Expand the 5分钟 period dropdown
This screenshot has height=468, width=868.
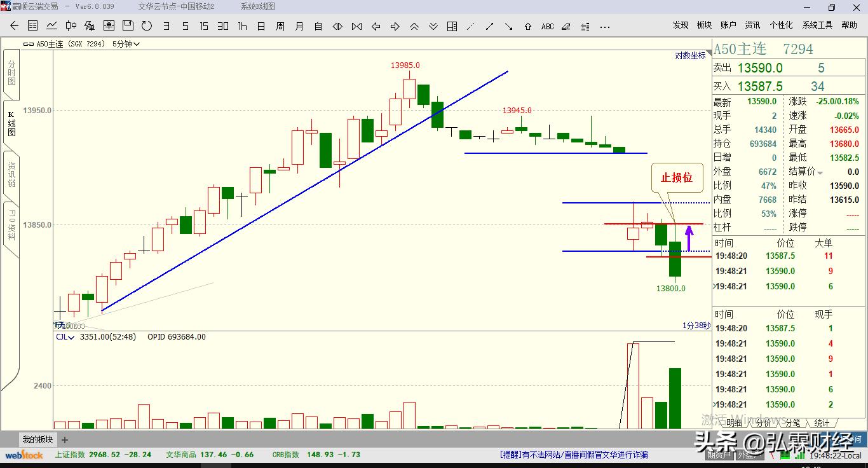[126, 45]
